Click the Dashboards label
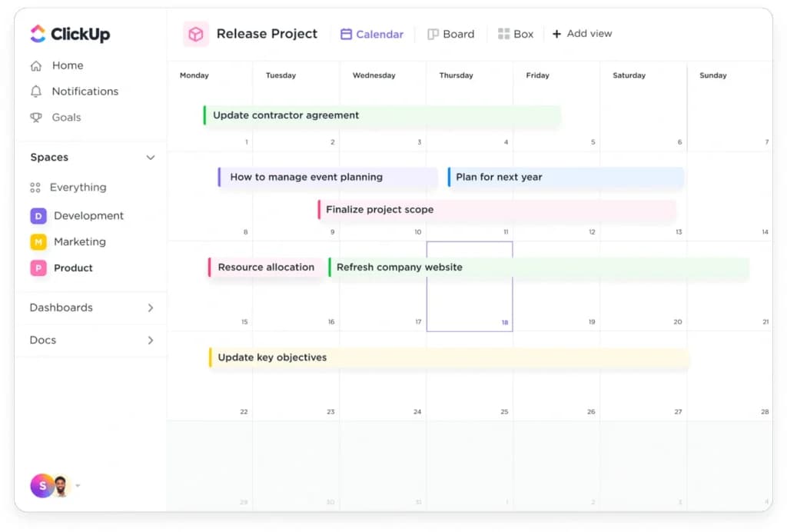 coord(61,308)
